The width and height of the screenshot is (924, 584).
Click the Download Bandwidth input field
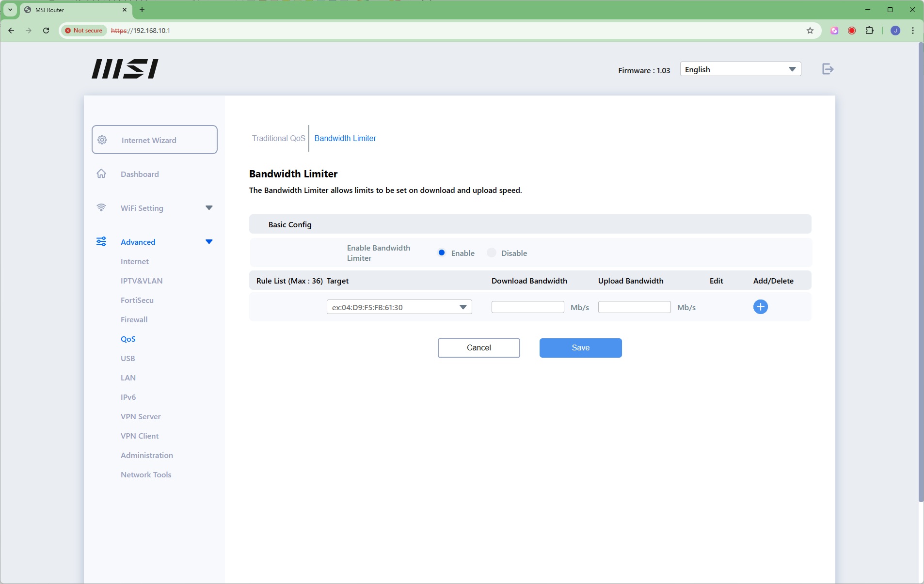(x=527, y=307)
